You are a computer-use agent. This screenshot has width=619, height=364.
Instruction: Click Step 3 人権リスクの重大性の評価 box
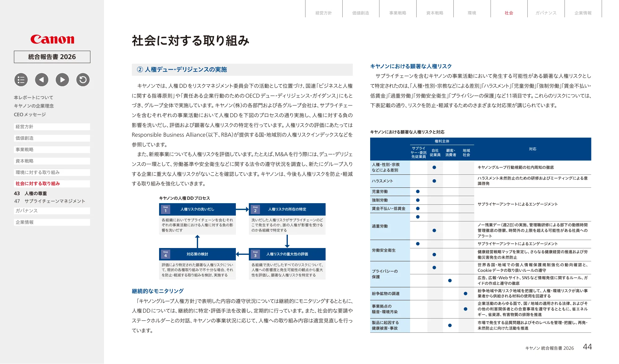tap(287, 254)
